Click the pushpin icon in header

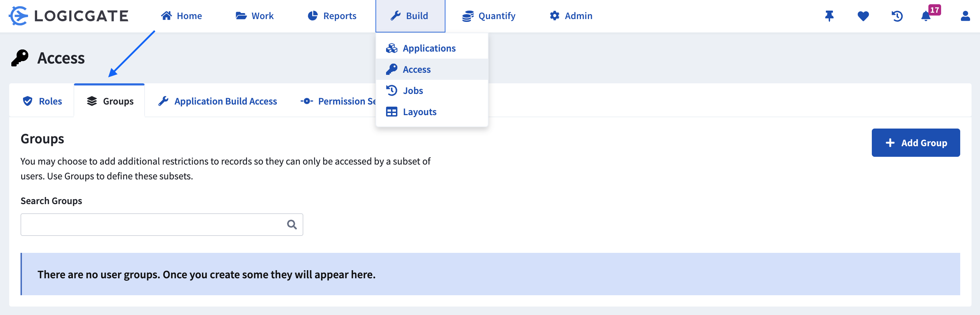click(829, 16)
